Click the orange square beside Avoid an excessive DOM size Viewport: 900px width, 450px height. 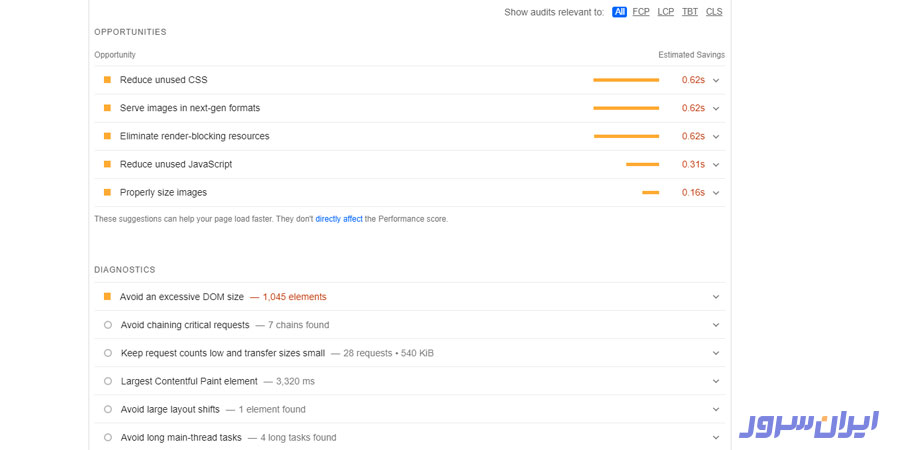pos(107,297)
